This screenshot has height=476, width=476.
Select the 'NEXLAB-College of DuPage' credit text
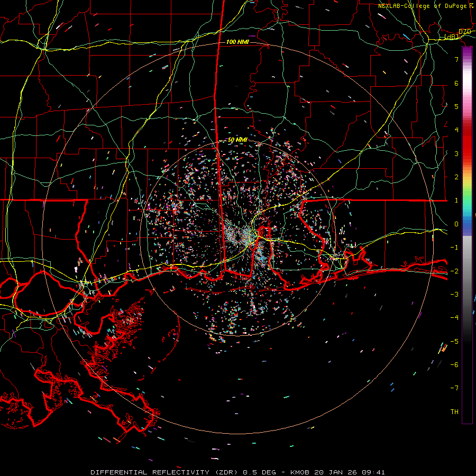(x=422, y=6)
